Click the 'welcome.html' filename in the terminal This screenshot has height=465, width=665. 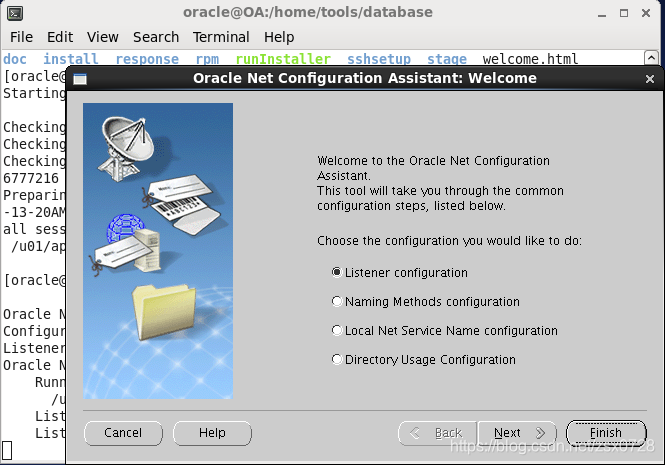click(530, 59)
